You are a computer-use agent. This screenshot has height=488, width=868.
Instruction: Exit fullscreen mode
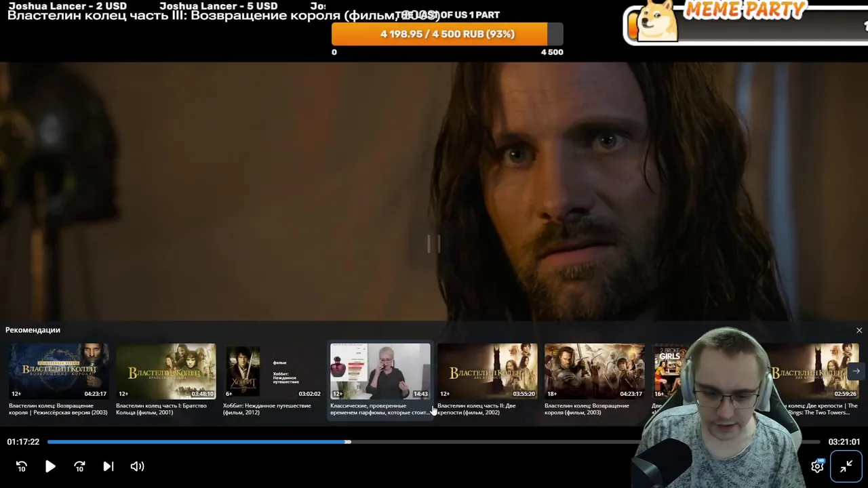[846, 466]
